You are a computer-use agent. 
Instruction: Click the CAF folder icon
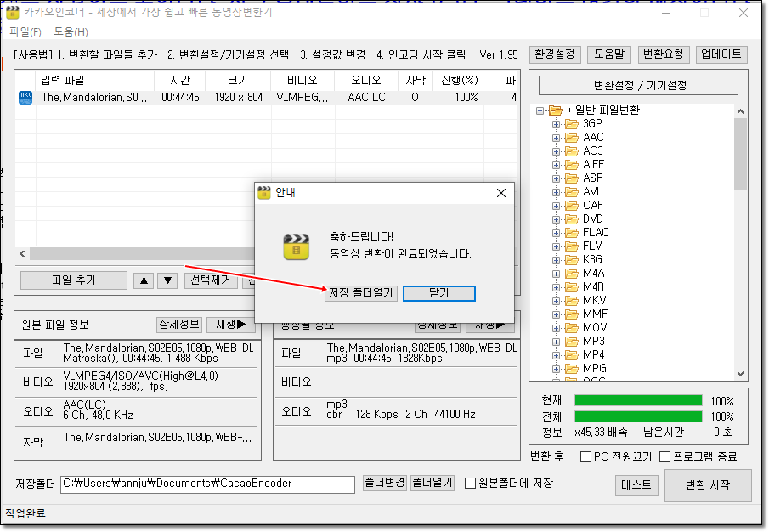click(571, 206)
